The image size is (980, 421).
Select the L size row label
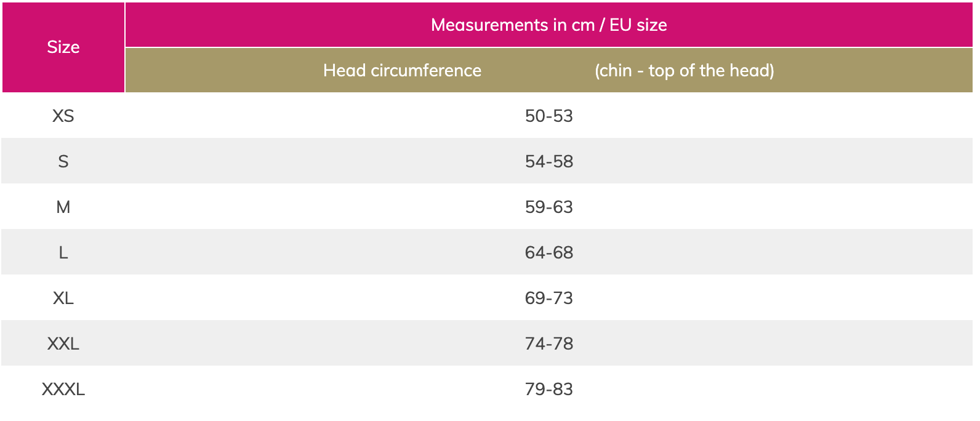coord(63,252)
